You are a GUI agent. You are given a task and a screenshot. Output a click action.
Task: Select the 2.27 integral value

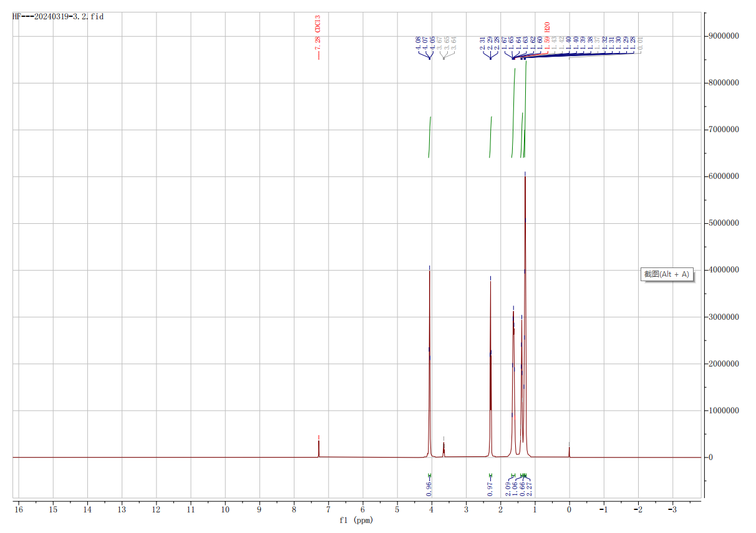(529, 489)
